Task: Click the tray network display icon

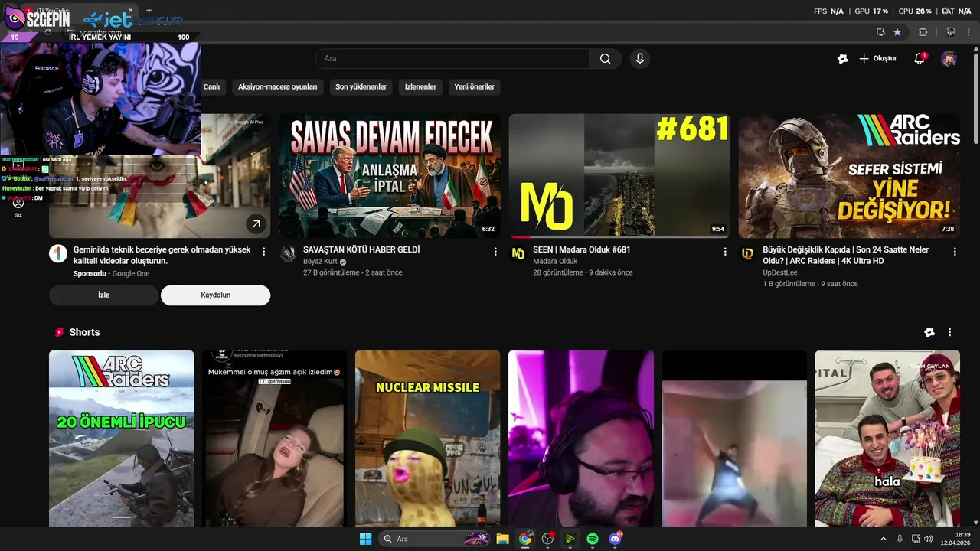Action: (916, 539)
